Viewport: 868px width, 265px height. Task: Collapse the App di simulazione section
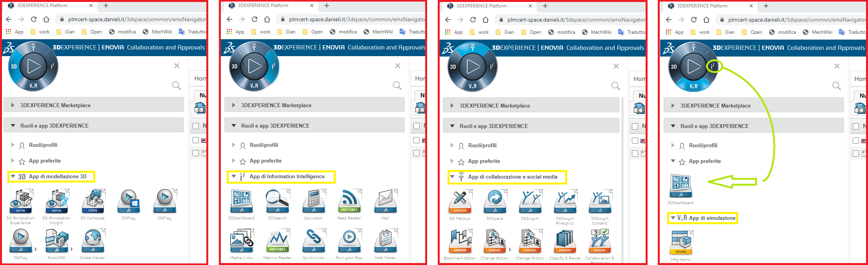tap(673, 218)
